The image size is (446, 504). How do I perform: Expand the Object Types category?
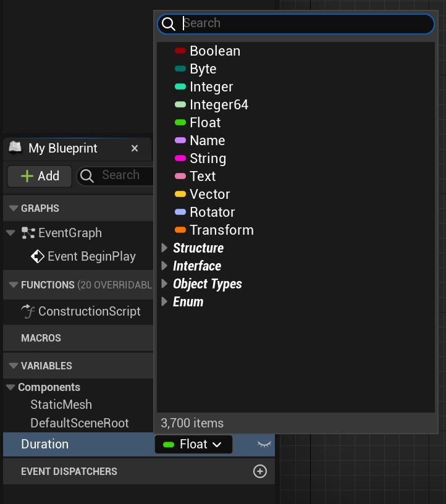click(x=164, y=283)
